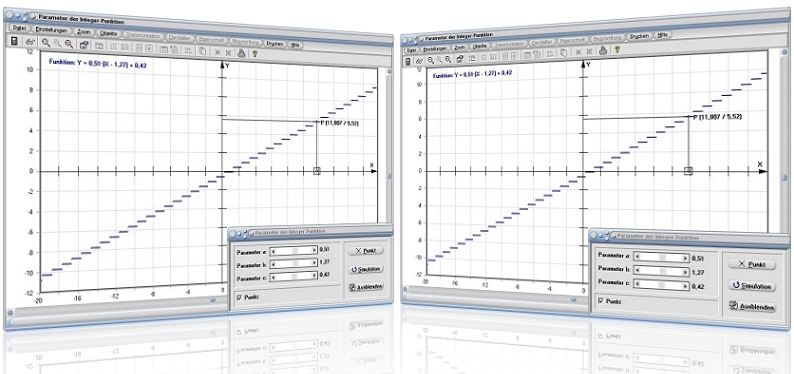This screenshot has height=374, width=794.
Task: Click first X delete icon in right toolbar
Action: click(x=579, y=52)
